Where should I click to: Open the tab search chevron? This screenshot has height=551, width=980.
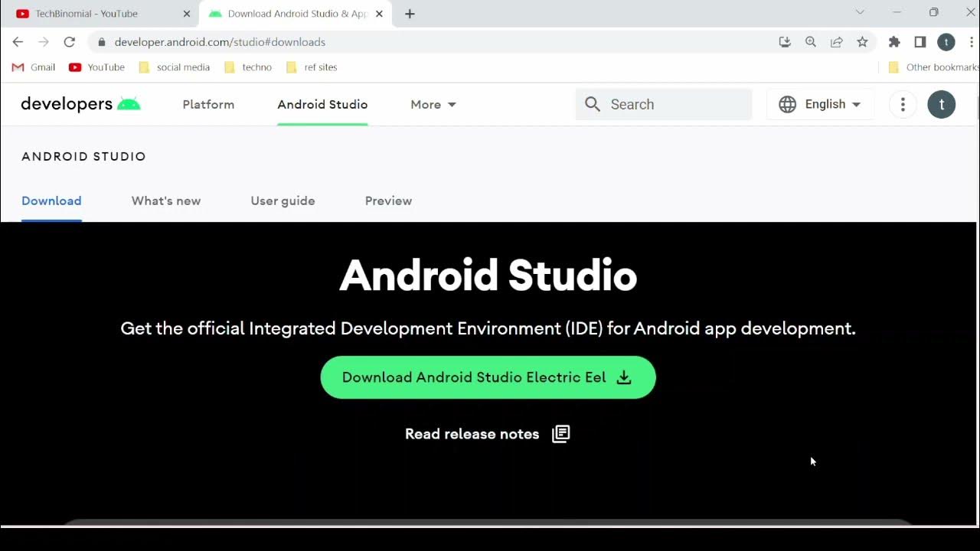tap(860, 12)
